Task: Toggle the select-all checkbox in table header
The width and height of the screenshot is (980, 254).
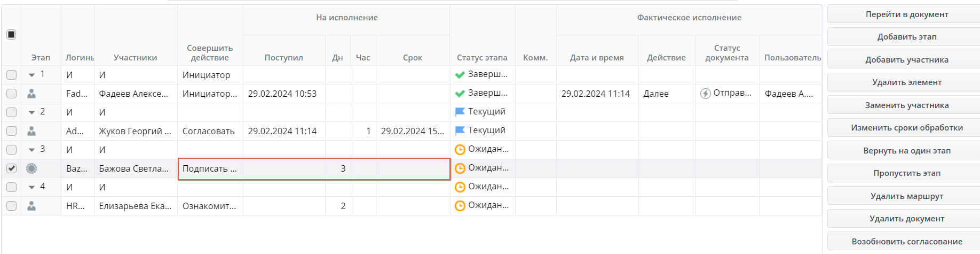Action: click(x=11, y=35)
